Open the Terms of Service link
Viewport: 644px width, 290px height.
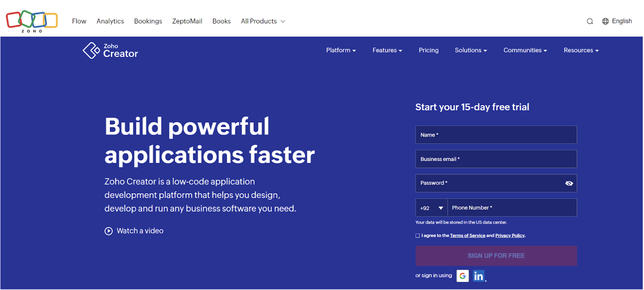click(468, 236)
